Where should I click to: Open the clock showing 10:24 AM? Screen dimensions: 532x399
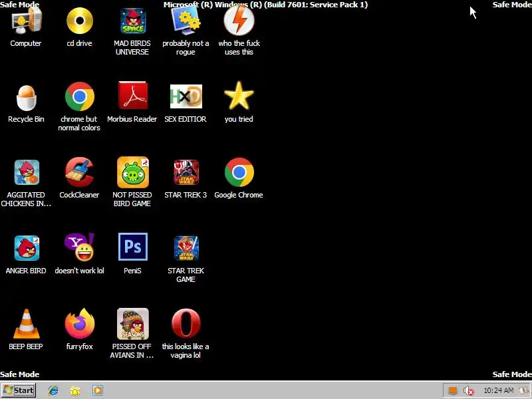[x=498, y=390]
